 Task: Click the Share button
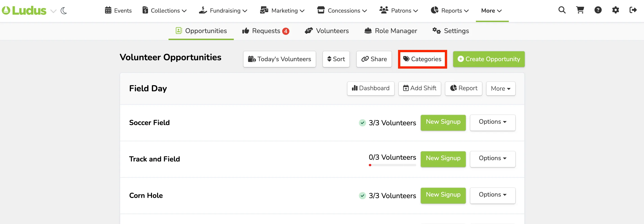[374, 59]
